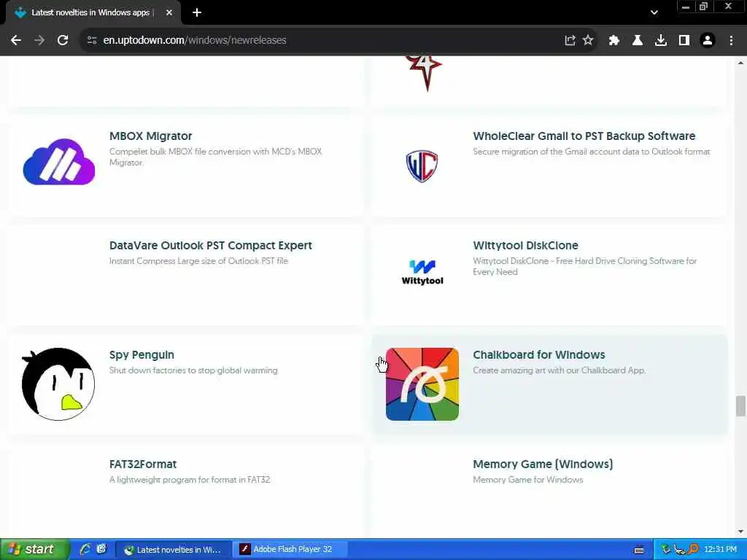Viewport: 747px width, 560px height.
Task: Open the Spy Penguin title link
Action: point(142,355)
